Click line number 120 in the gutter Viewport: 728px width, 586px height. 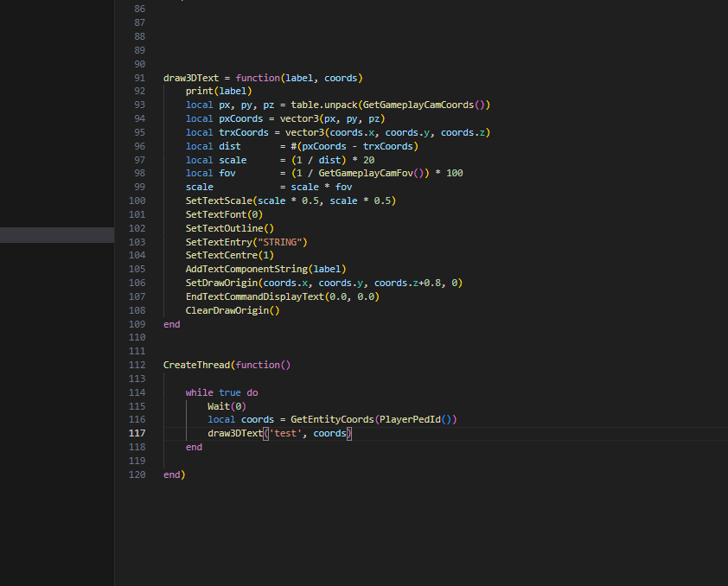click(x=137, y=475)
